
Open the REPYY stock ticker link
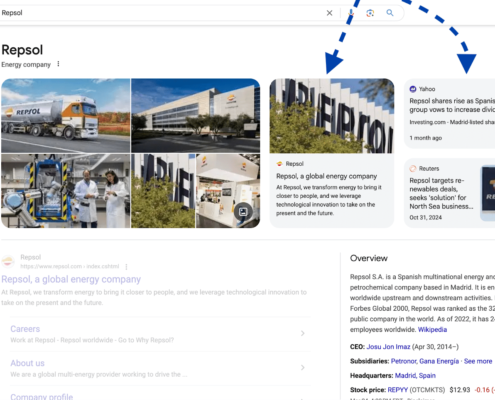[x=398, y=390]
